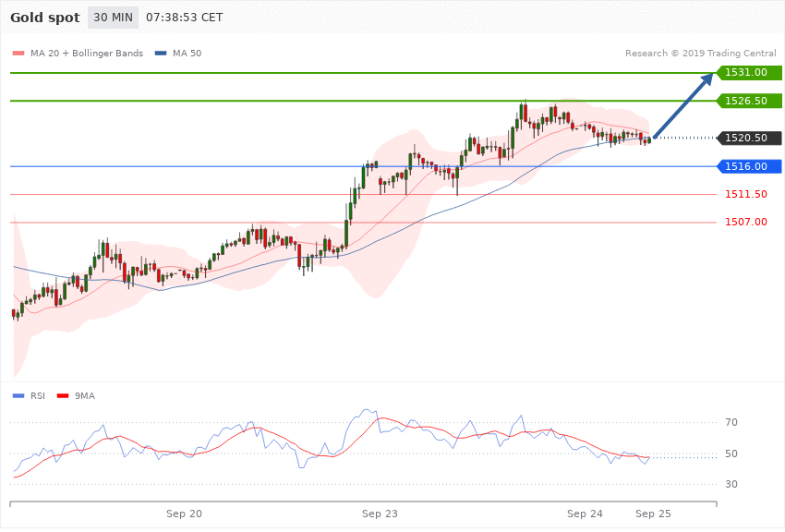Click the MA 50 legend color swatch

(161, 53)
